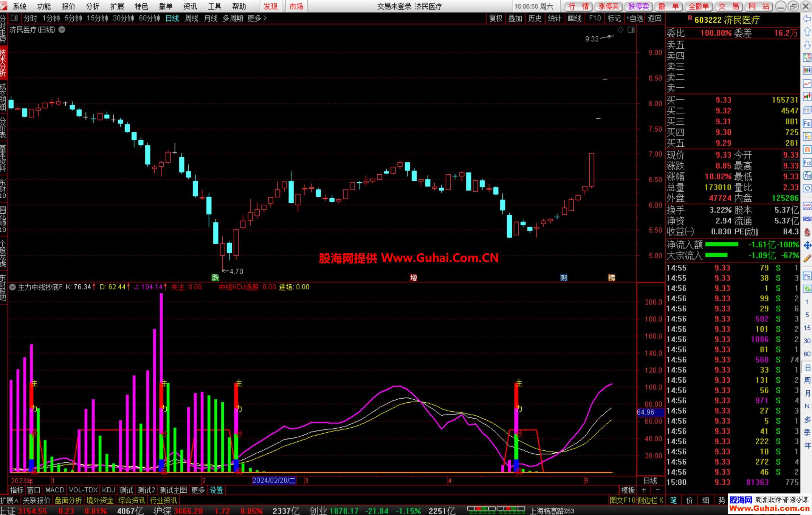
Task: Open 设置 indicator settings
Action: [216, 490]
